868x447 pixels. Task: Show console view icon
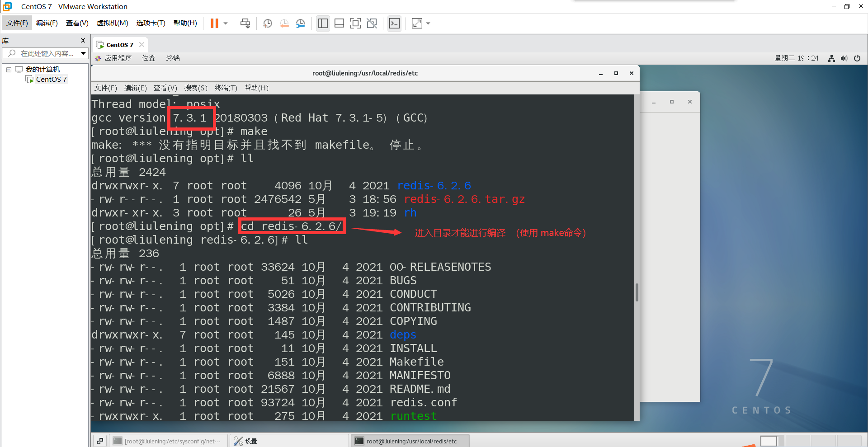pos(394,23)
